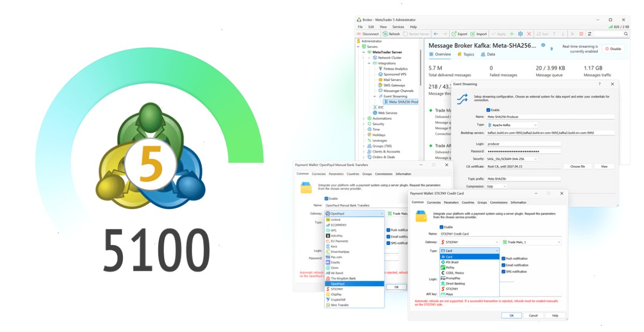Open the Services menu

click(398, 27)
